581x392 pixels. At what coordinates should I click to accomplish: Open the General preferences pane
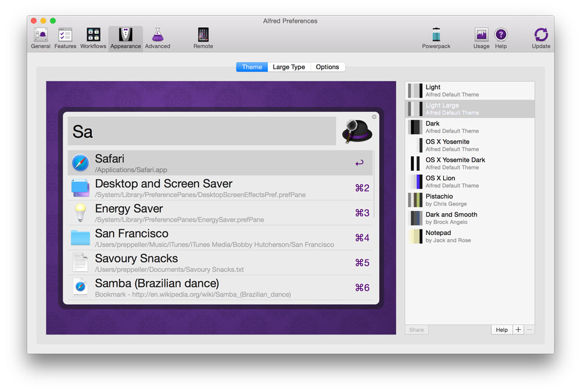tap(41, 38)
